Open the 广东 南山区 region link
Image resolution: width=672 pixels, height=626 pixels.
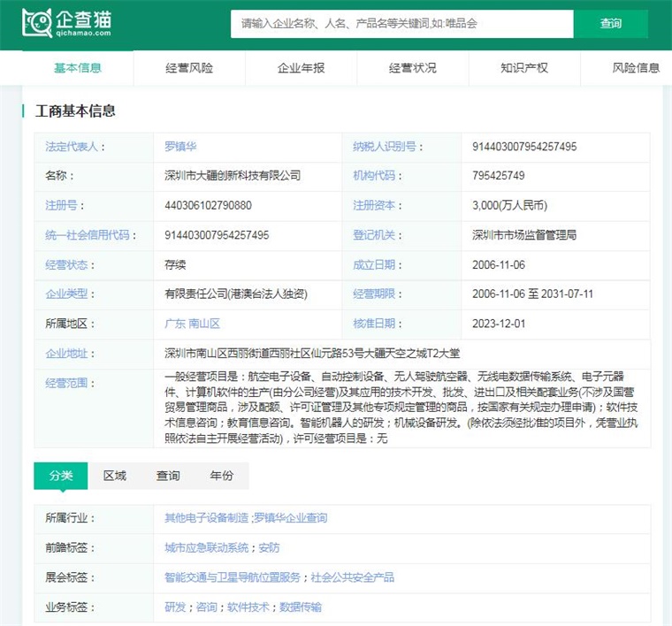192,324
